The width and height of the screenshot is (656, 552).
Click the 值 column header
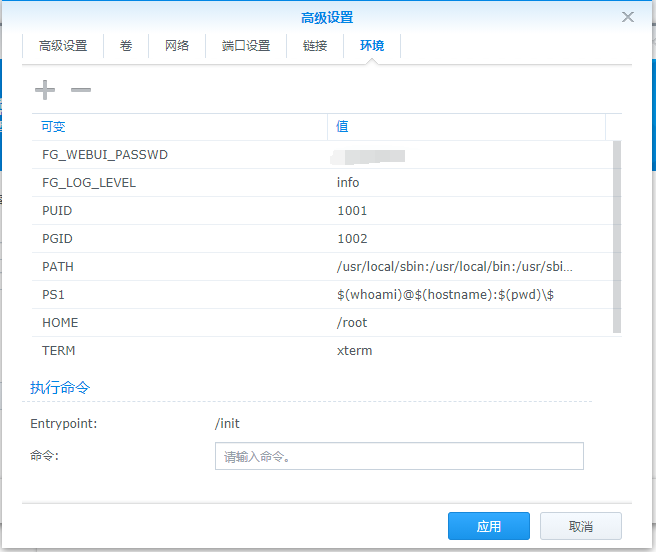466,127
